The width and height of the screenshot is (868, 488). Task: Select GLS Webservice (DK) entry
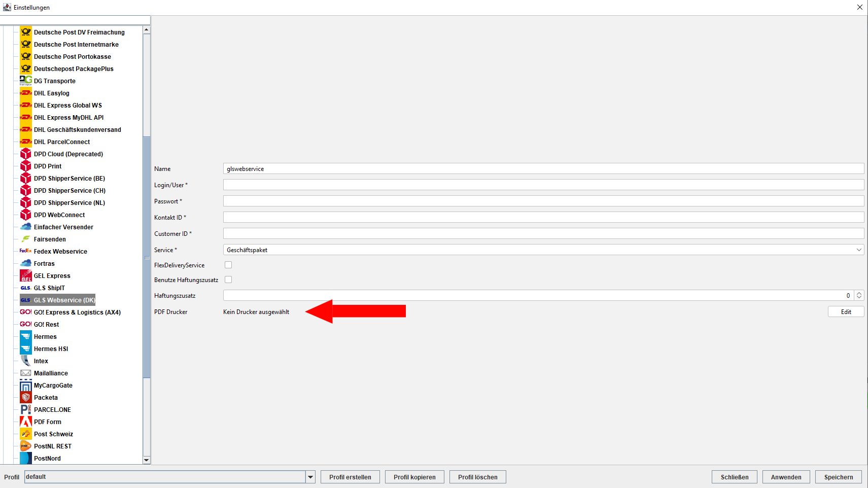coord(64,300)
